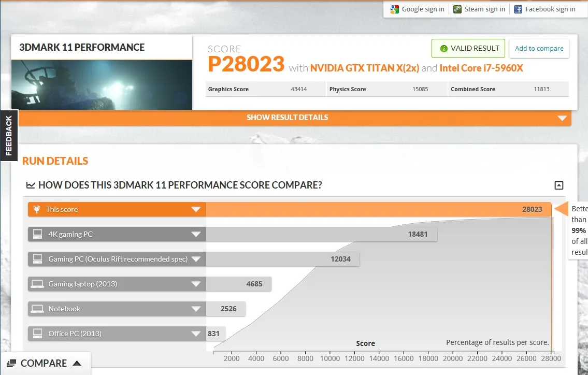Expand the Notebook dropdown arrow
Viewport: 588px width, 375px height.
coord(196,309)
